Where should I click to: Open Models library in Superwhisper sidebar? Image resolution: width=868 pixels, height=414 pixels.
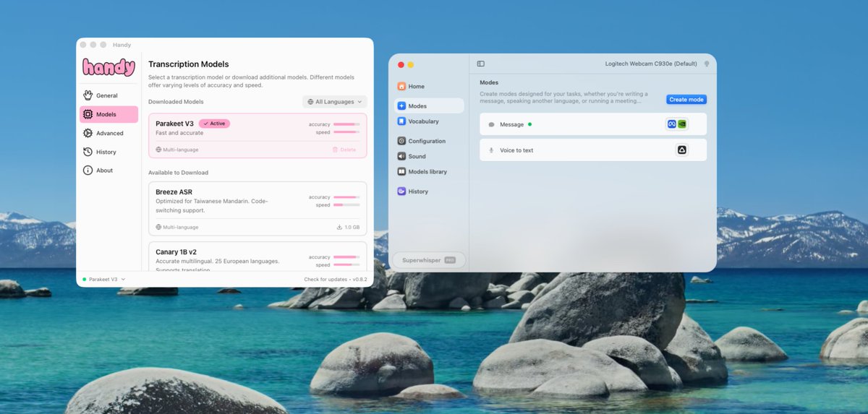coord(429,172)
